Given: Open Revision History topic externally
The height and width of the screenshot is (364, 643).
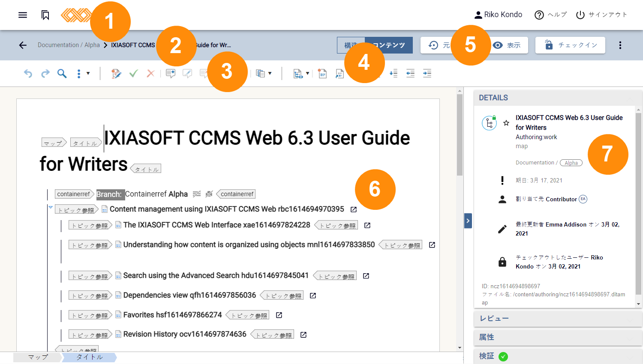Looking at the screenshot, I should coord(303,335).
